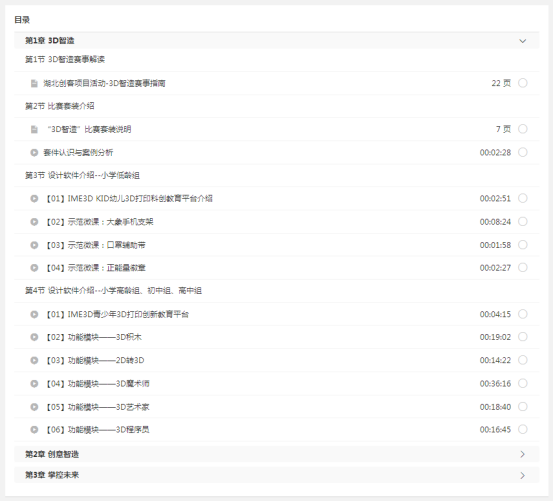The height and width of the screenshot is (501, 554).
Task: Click document icon beside "3D智造"比赛套装说明
Action: 34,129
